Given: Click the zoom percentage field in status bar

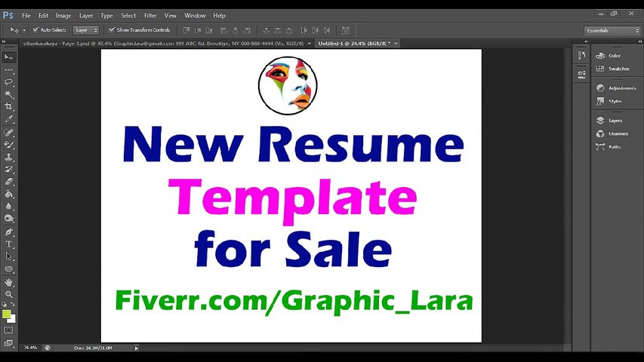Looking at the screenshot, I should pos(31,348).
